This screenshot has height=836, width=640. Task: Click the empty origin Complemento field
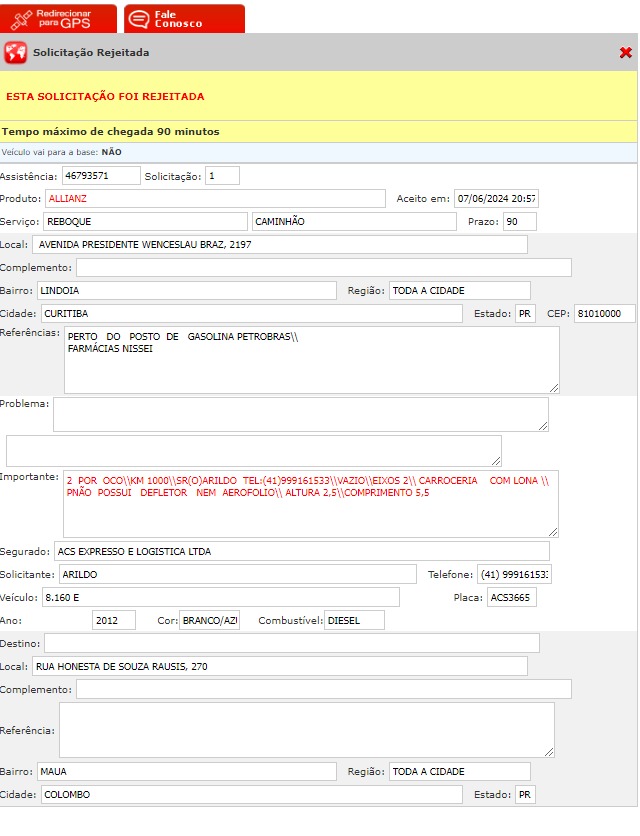pyautogui.click(x=323, y=267)
